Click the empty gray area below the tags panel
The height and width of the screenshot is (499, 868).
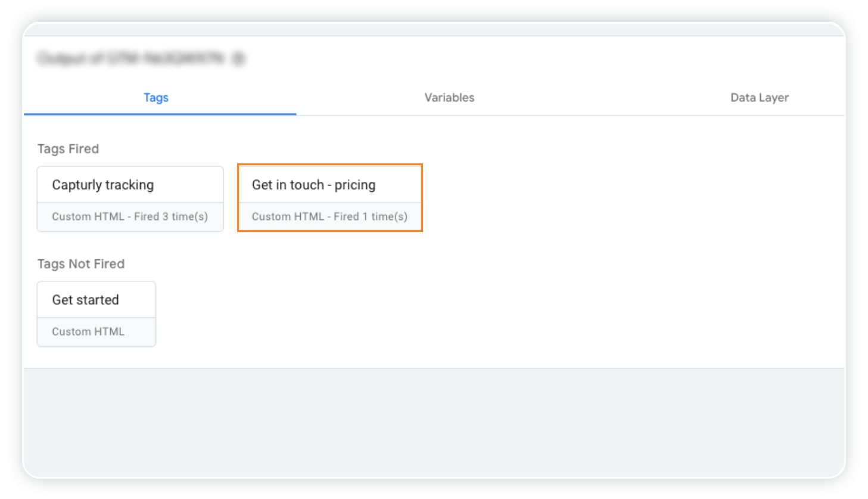pyautogui.click(x=434, y=422)
